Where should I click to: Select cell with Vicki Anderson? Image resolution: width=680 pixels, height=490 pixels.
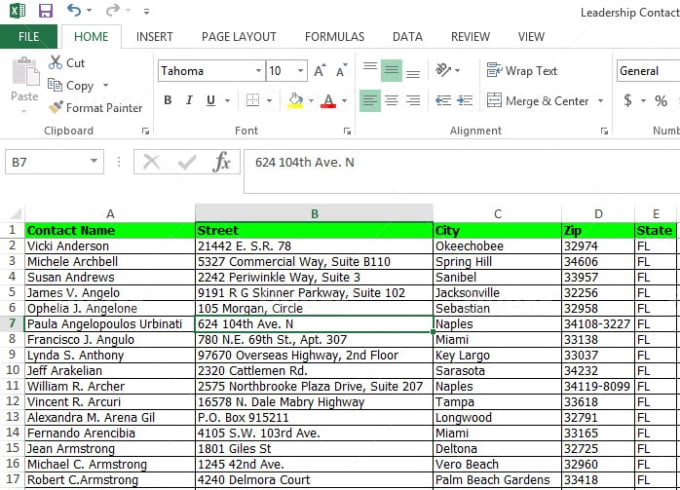(110, 246)
